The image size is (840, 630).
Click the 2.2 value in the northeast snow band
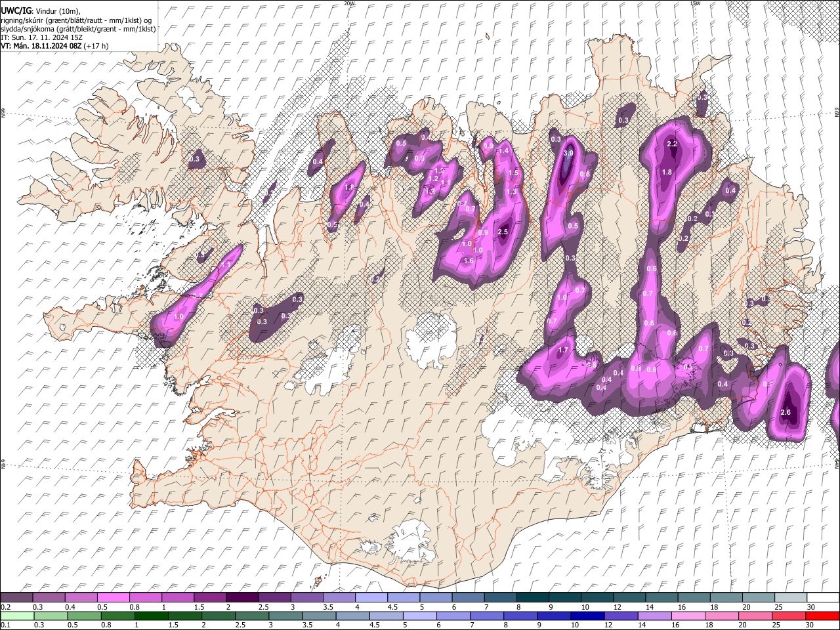point(671,144)
